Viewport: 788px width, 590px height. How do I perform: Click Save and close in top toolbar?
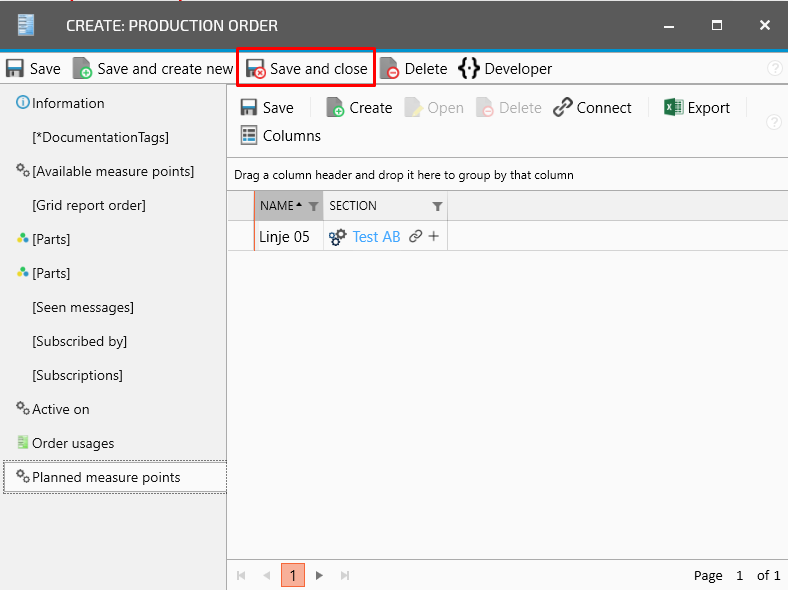307,69
